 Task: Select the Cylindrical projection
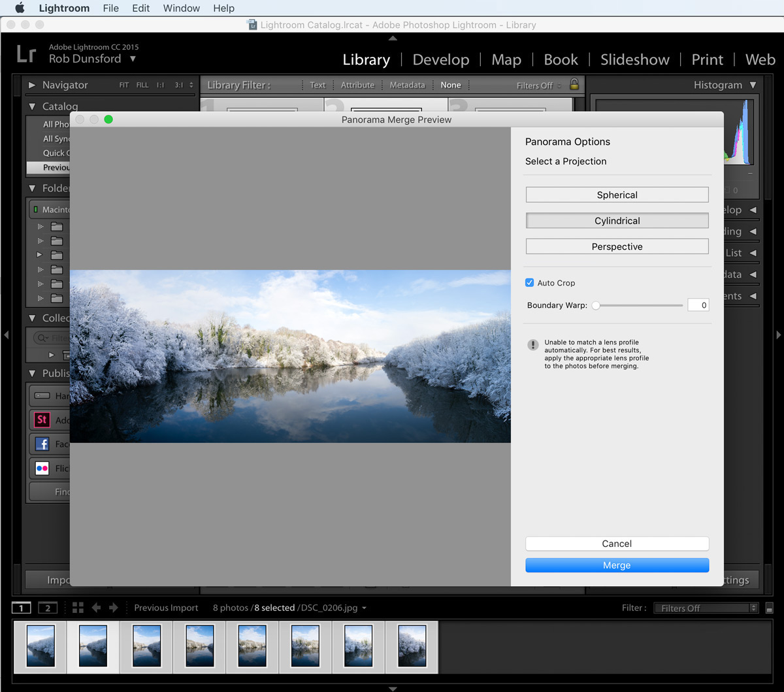617,220
